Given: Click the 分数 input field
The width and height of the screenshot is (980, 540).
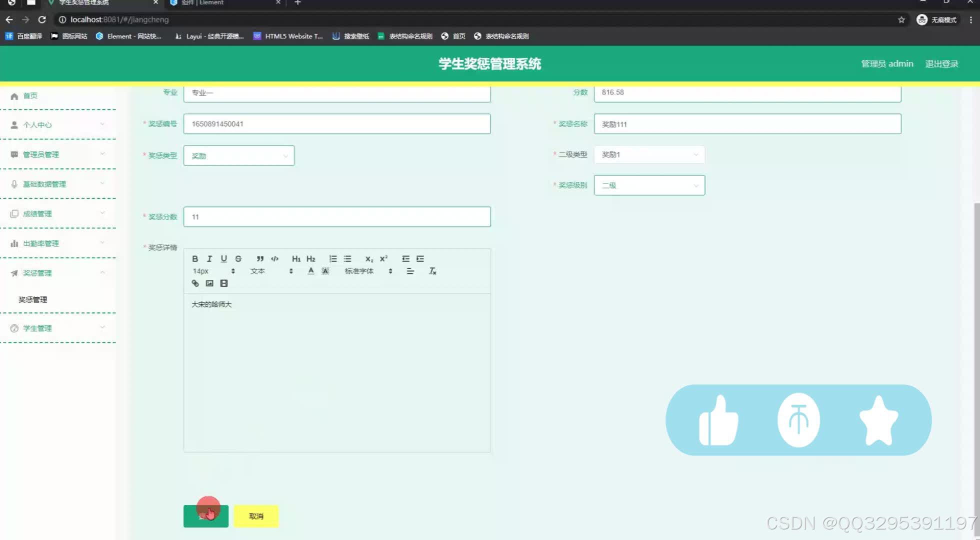Looking at the screenshot, I should 747,93.
